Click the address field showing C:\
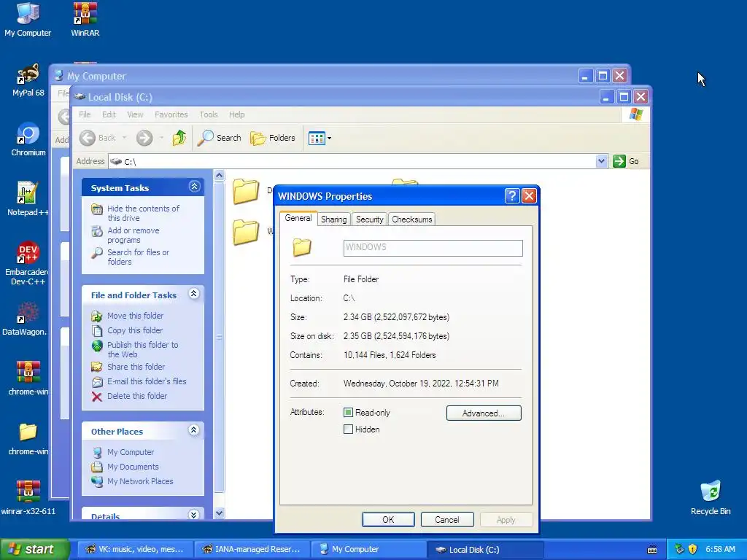747x560 pixels. (x=352, y=161)
